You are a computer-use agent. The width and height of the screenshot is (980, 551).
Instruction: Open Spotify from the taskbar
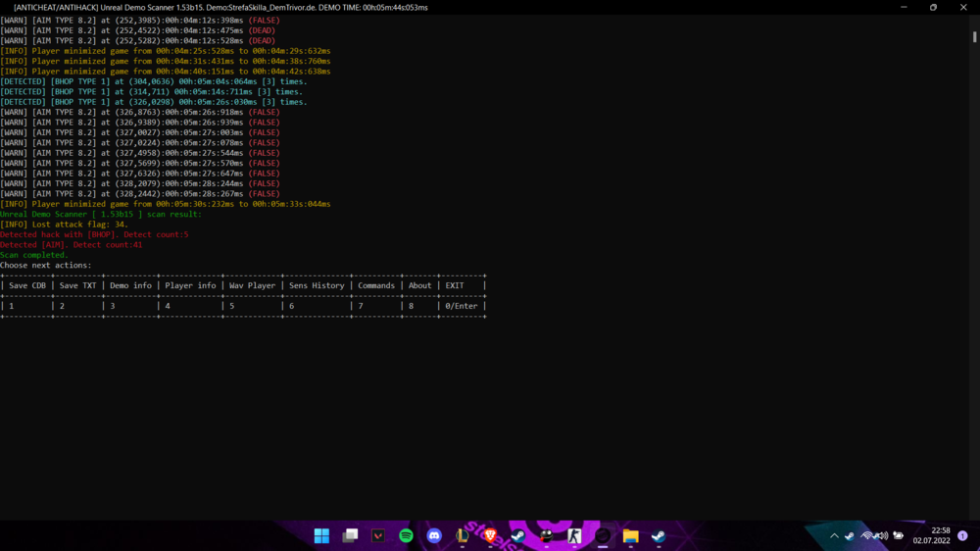(x=407, y=536)
